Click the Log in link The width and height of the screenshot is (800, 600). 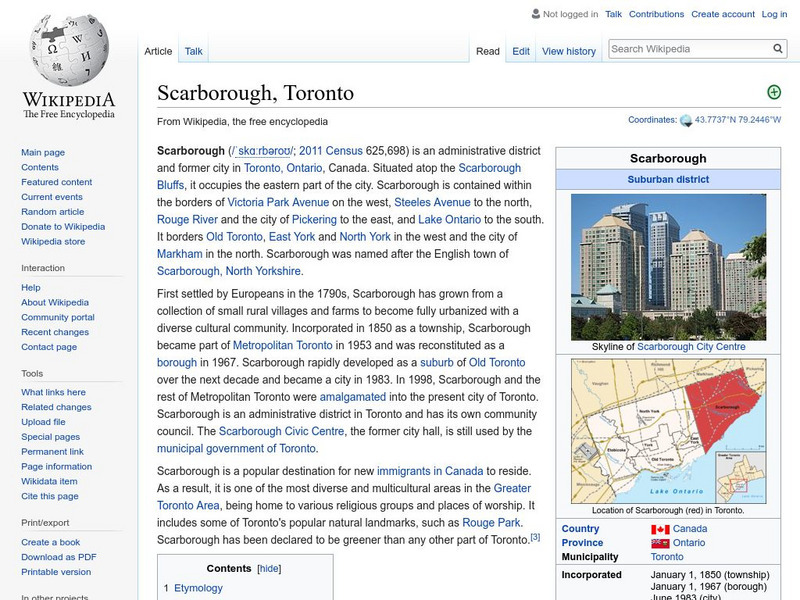coord(774,14)
